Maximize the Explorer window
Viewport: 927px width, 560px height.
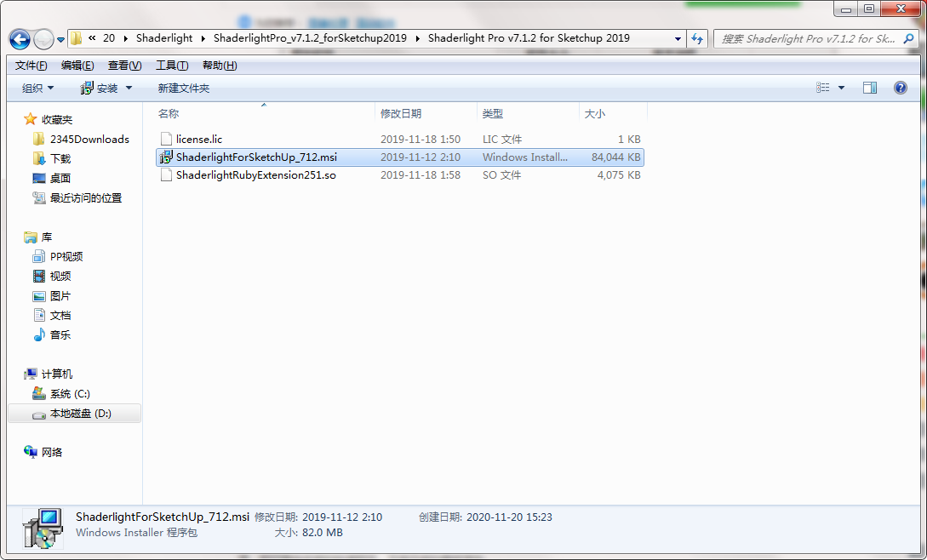(869, 9)
